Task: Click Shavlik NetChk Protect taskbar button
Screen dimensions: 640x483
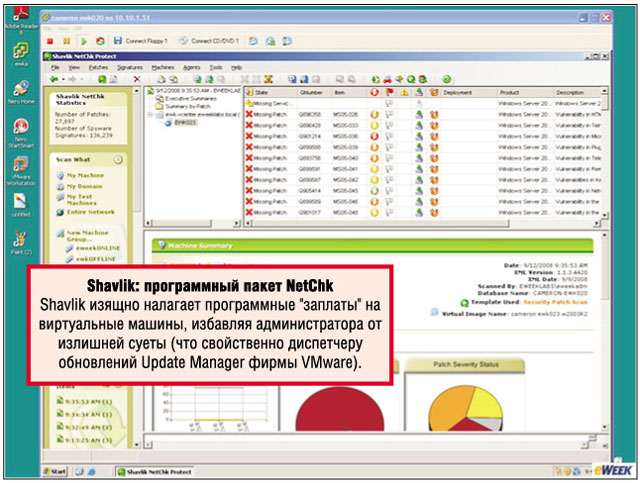Action: coord(154,472)
